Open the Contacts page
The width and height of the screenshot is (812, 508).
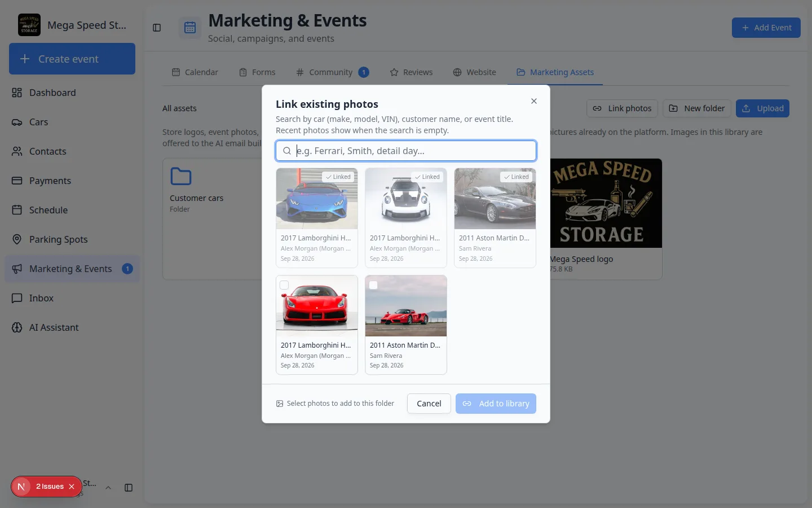[x=72, y=151]
